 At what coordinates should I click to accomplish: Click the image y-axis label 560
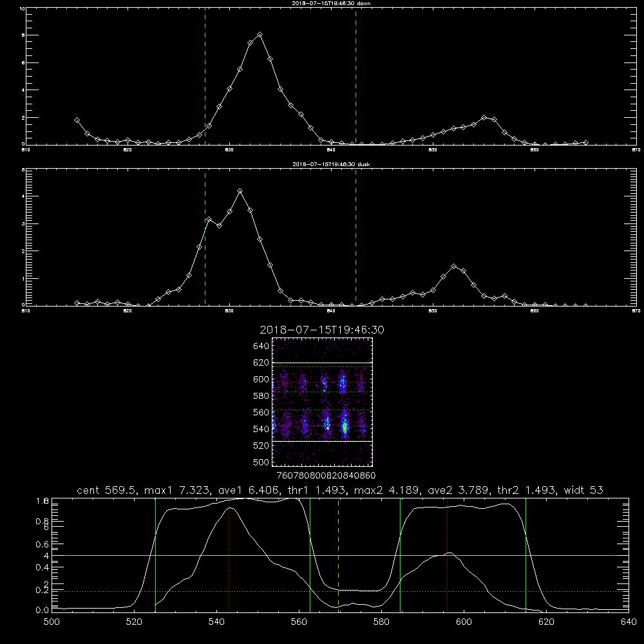261,412
